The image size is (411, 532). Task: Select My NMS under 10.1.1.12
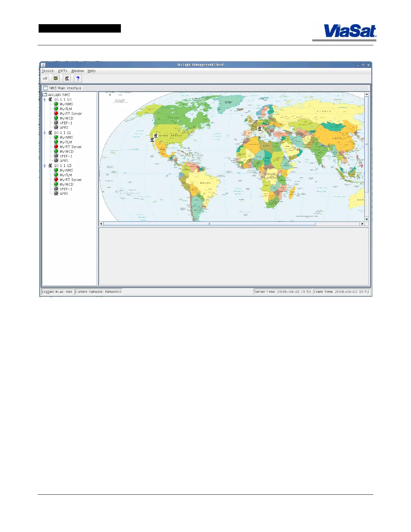(x=66, y=170)
